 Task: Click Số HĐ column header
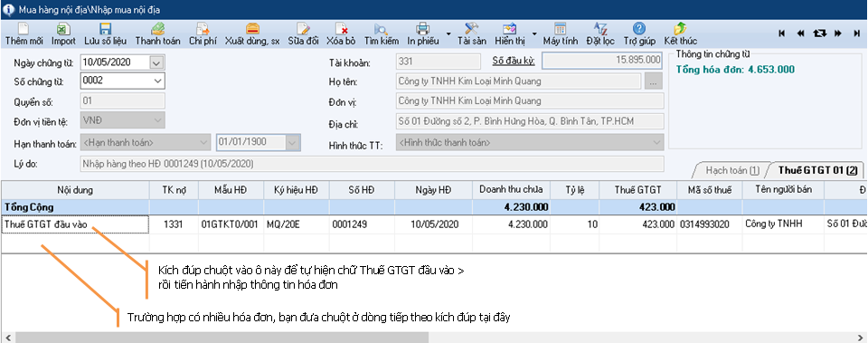tap(362, 190)
